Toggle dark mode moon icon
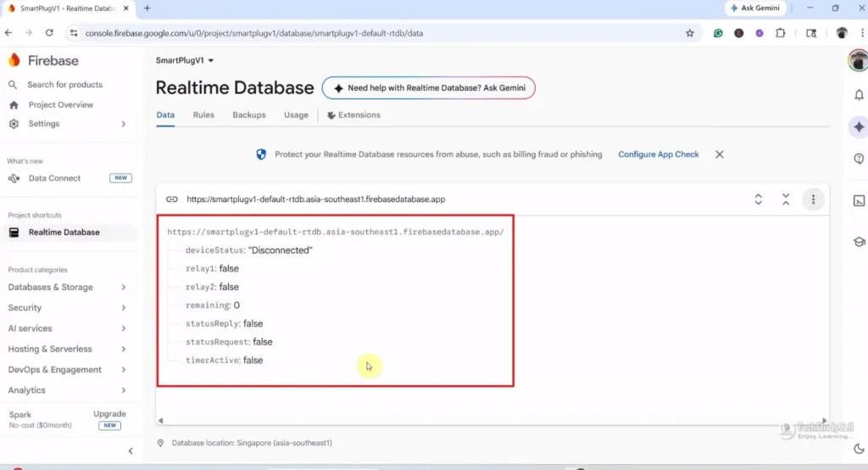This screenshot has width=868, height=470. click(x=859, y=449)
